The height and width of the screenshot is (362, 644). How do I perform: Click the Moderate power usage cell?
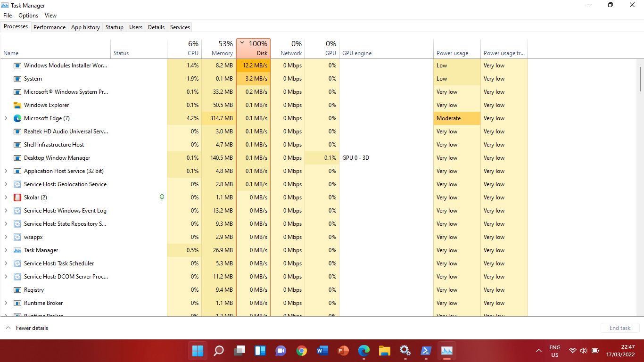pyautogui.click(x=457, y=118)
